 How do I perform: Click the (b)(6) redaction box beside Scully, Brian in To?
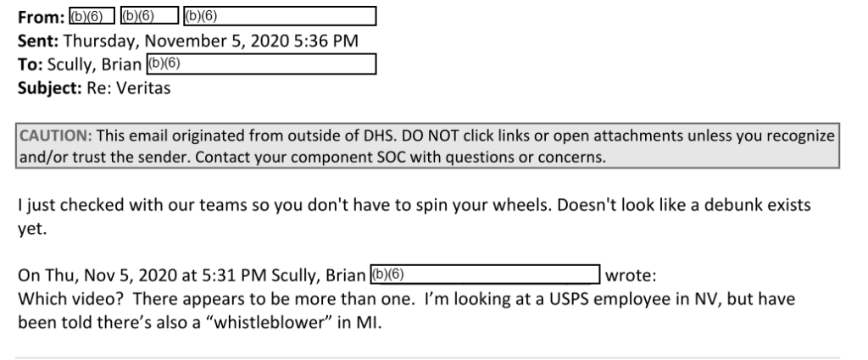point(261,64)
